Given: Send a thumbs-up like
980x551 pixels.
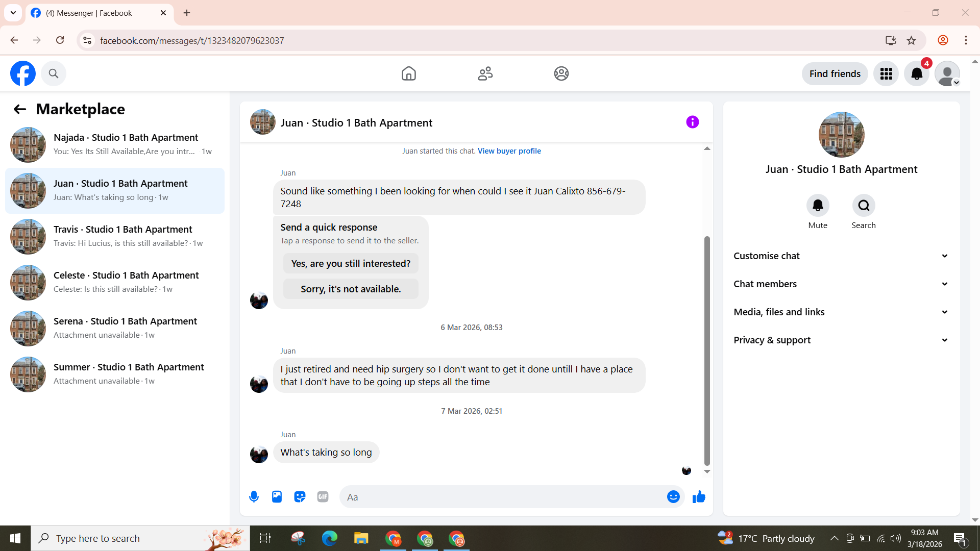Looking at the screenshot, I should pos(699,496).
